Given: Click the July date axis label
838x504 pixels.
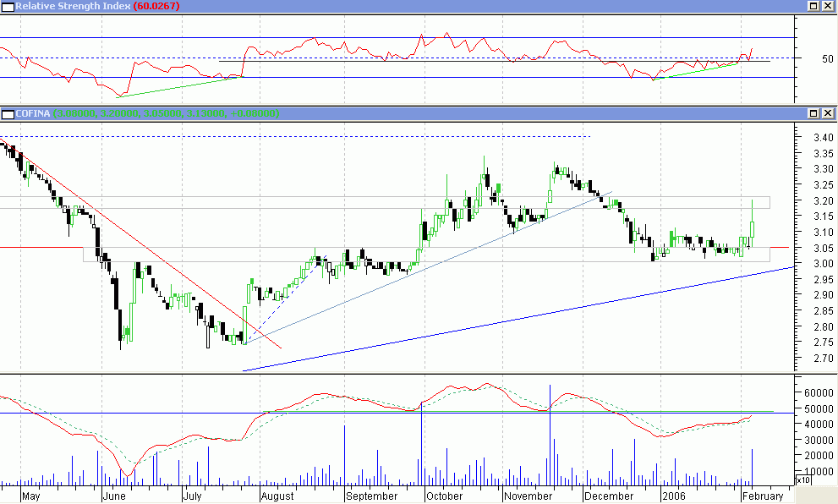Looking at the screenshot, I should coord(193,496).
